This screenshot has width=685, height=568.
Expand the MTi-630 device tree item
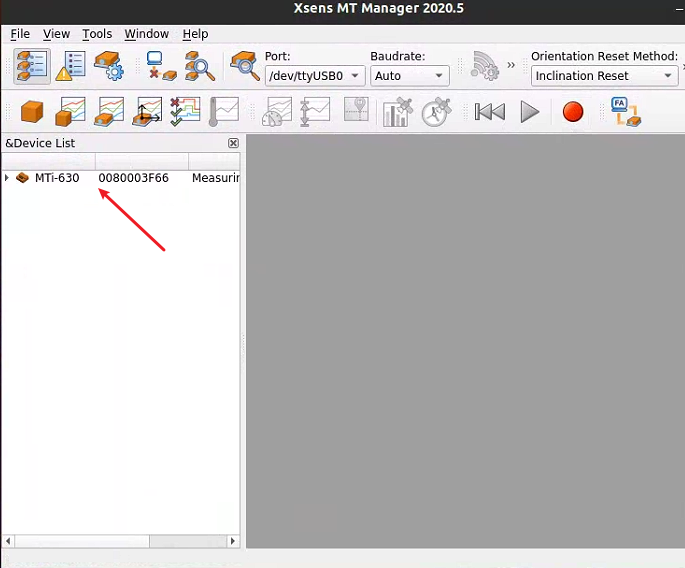[7, 178]
